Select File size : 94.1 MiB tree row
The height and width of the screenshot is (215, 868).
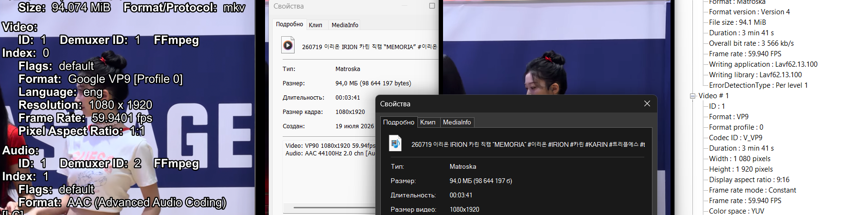[738, 22]
